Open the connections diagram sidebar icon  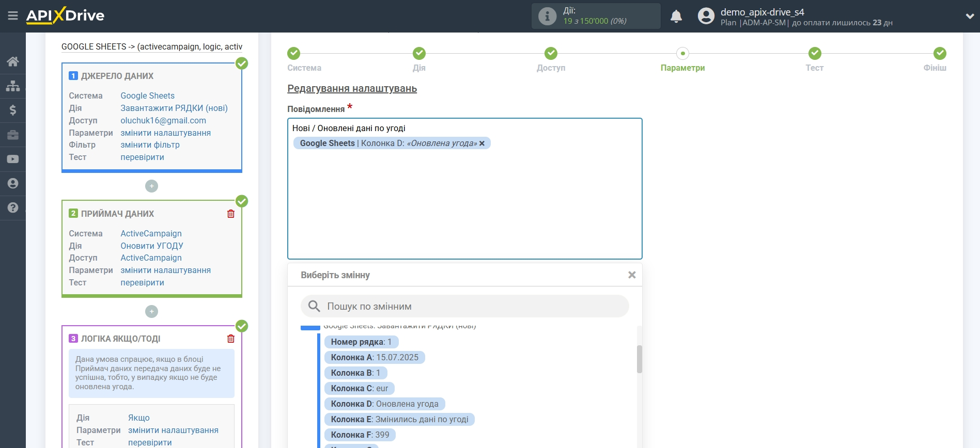tap(13, 86)
